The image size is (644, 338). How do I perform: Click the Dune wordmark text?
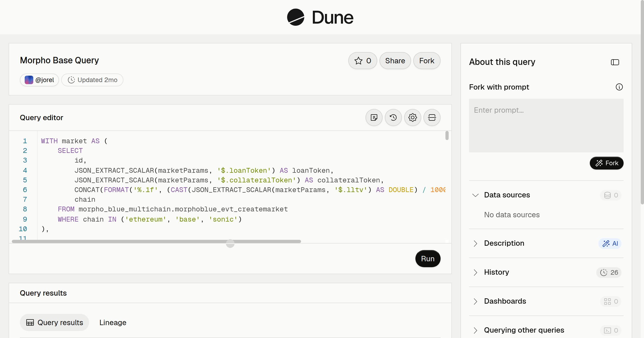[x=332, y=18]
